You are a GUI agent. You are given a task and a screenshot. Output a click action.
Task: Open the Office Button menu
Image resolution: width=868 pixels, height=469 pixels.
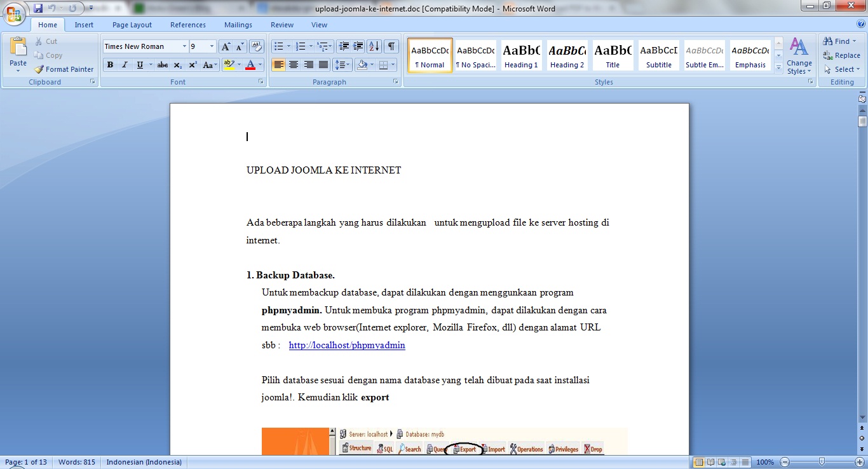pyautogui.click(x=14, y=15)
